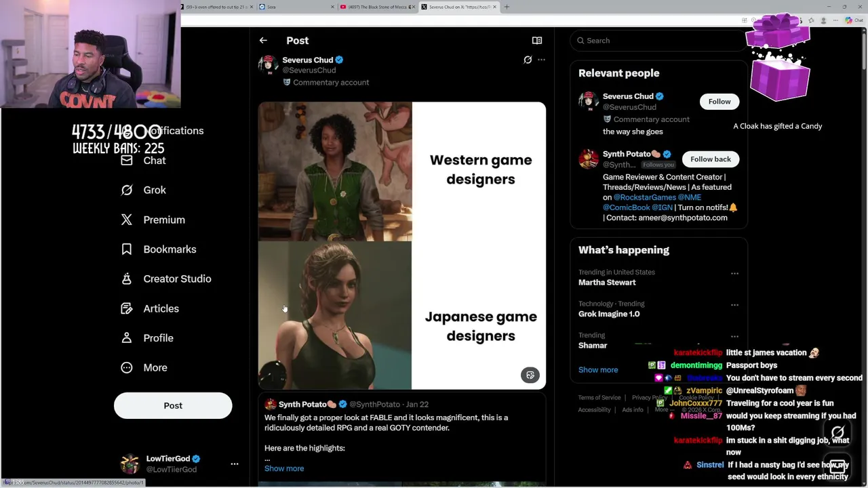Viewport: 868px width, 488px height.
Task: Open the Shamar trending topic
Action: 593,346
